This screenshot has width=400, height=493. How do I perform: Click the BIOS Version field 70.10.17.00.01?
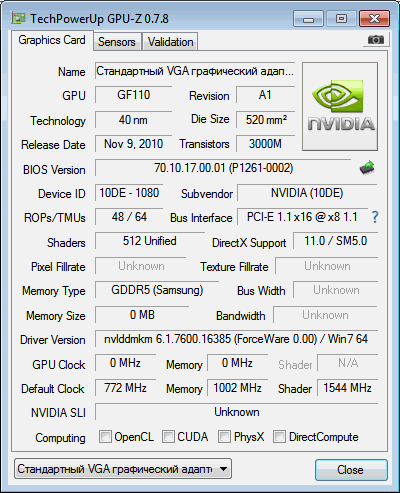[223, 168]
